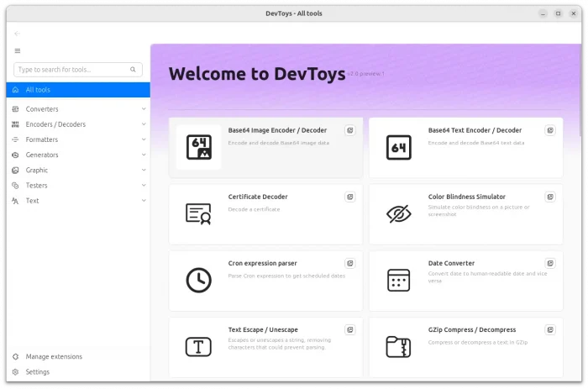
Task: Open Cron expression parser clock icon
Action: (x=198, y=280)
